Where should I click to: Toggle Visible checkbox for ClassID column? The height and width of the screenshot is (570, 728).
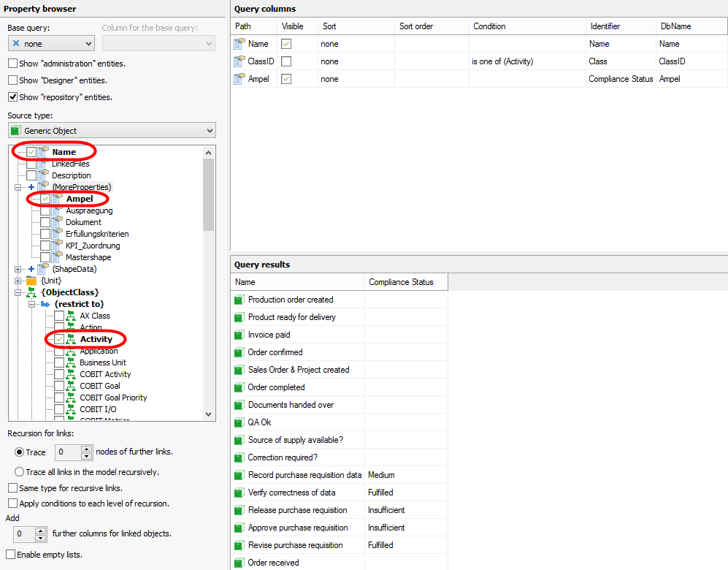(x=286, y=61)
